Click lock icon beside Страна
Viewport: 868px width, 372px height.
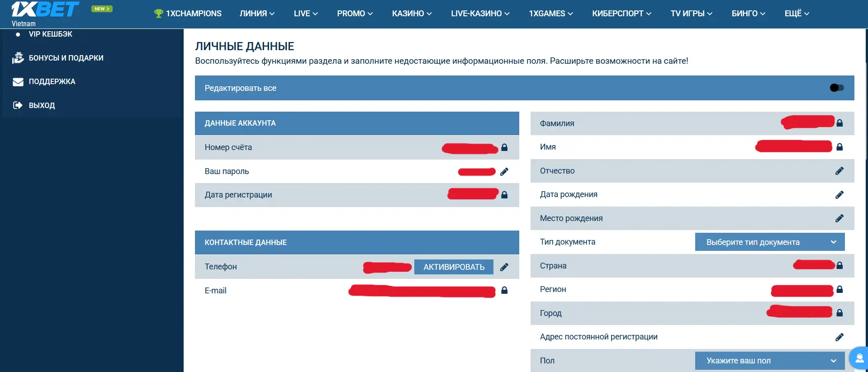tap(840, 266)
